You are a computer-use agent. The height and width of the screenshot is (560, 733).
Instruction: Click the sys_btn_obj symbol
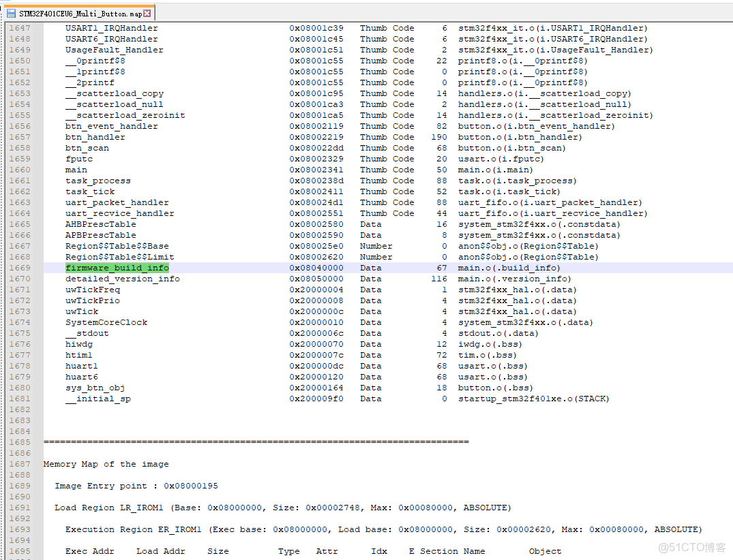click(x=95, y=388)
